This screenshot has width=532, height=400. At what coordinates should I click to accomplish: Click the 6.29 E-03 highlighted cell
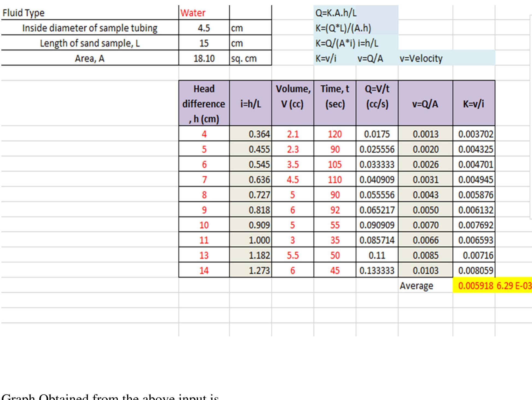click(514, 286)
